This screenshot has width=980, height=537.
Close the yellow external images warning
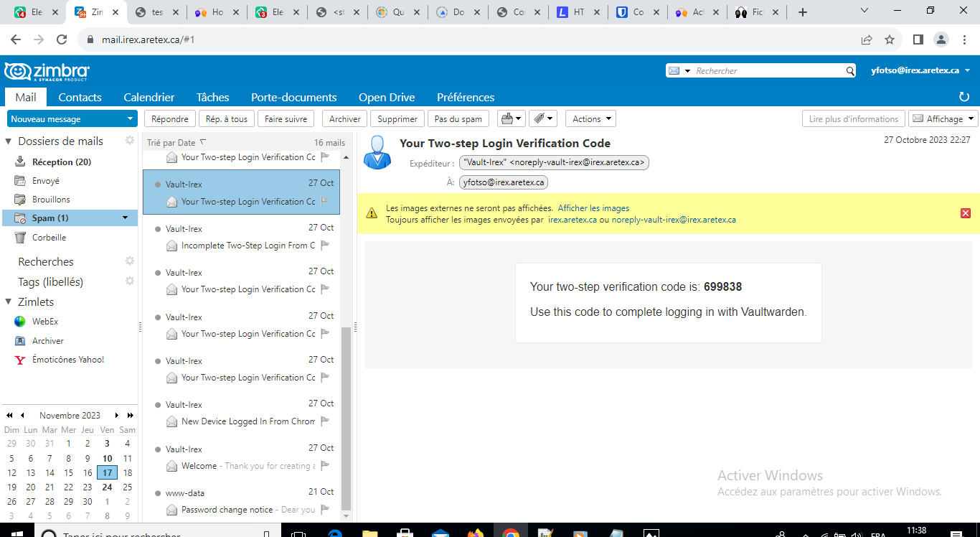pyautogui.click(x=966, y=213)
